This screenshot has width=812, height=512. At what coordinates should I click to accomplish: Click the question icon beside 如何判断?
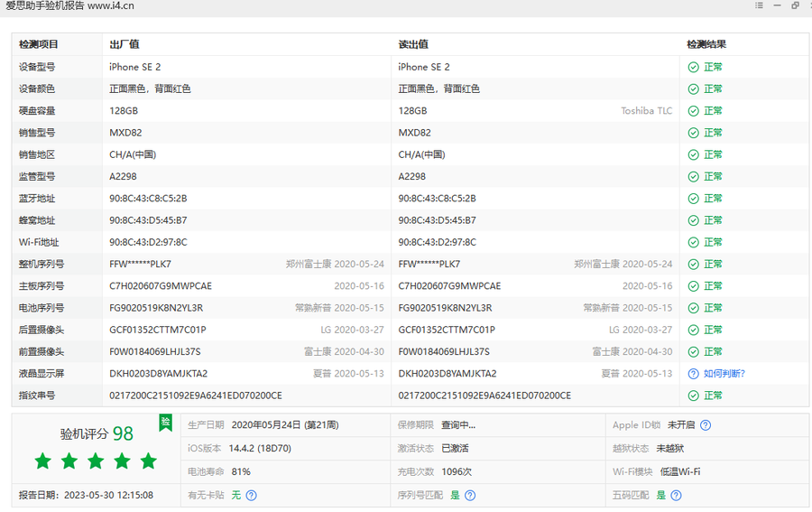pos(694,374)
